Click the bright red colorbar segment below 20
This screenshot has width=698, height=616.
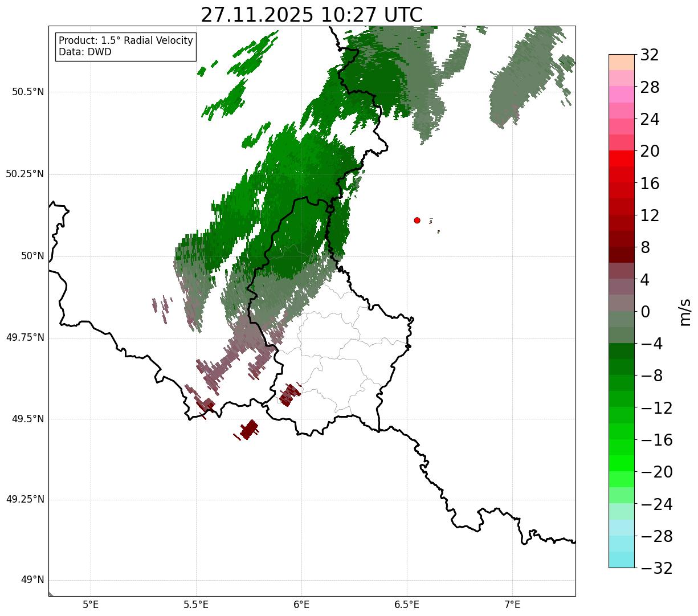[622, 158]
